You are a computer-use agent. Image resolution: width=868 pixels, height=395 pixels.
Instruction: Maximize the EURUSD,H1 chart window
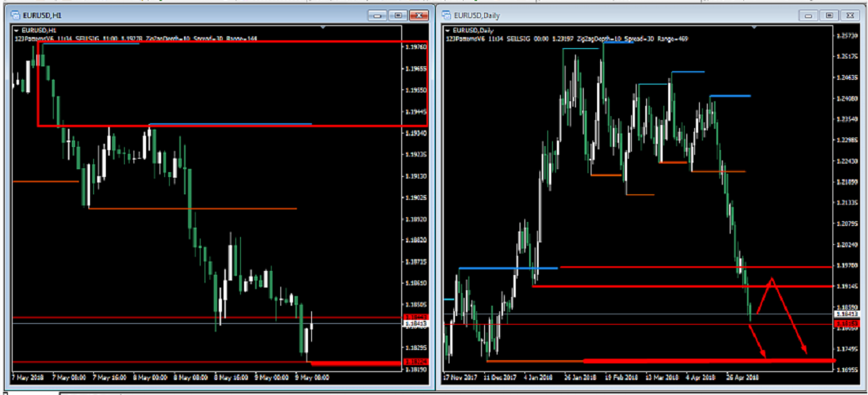click(397, 15)
